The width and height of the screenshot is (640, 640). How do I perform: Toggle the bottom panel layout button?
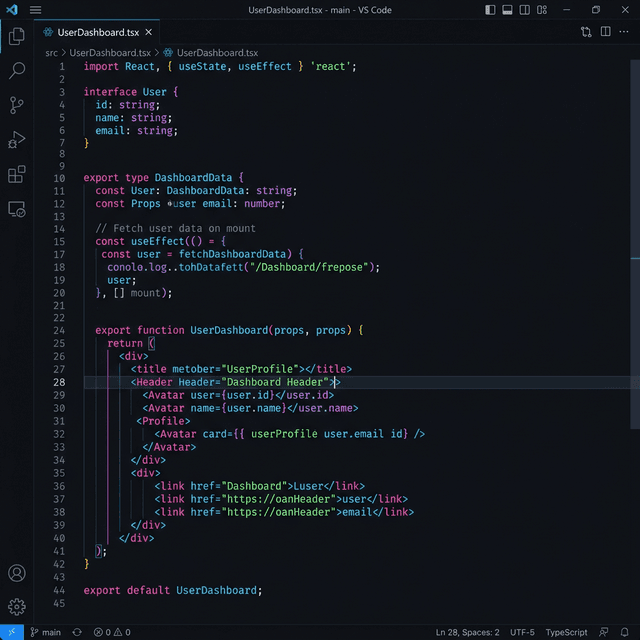[507, 10]
